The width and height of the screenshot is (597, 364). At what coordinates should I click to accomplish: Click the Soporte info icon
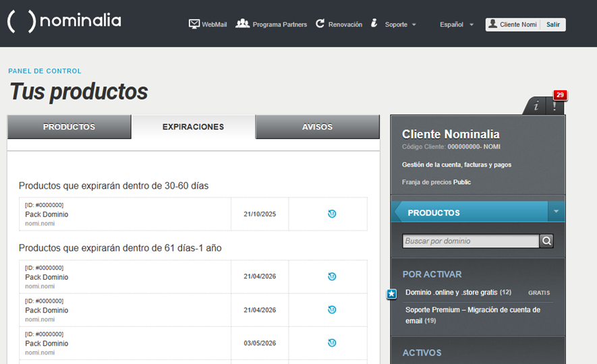[x=374, y=24]
